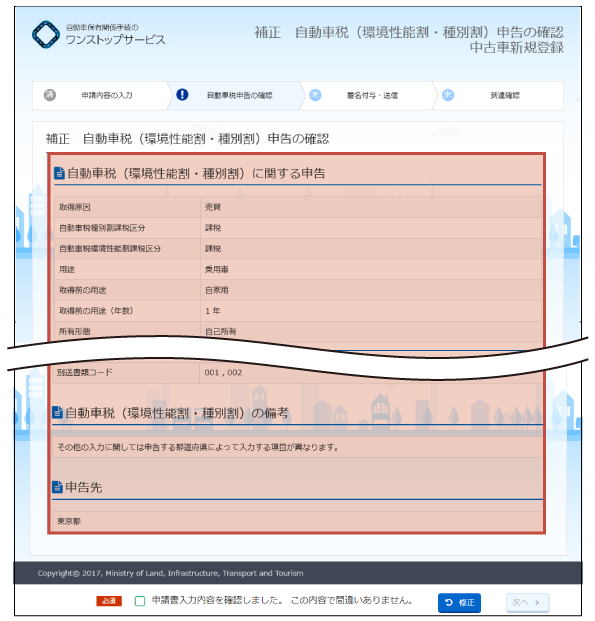Click the blue 修正 button

(x=459, y=602)
